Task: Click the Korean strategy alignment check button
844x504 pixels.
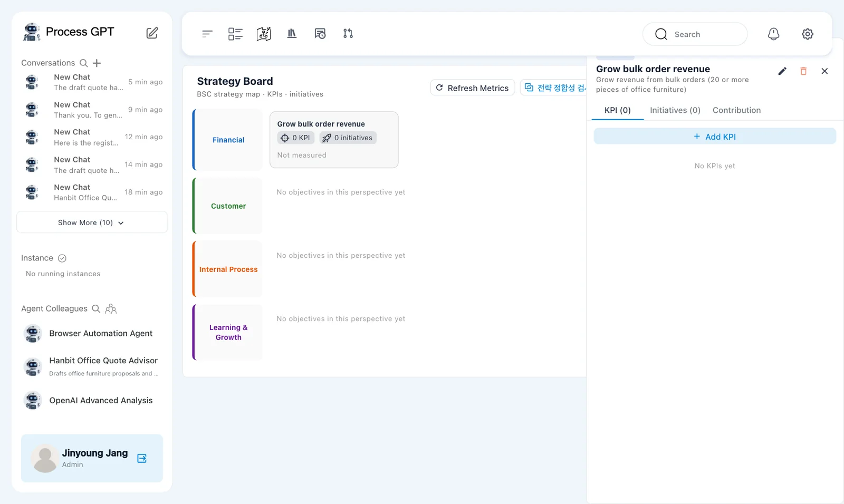Action: 554,88
